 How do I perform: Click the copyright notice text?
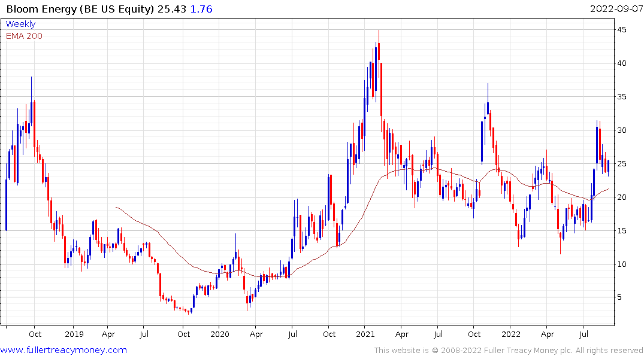509,351
